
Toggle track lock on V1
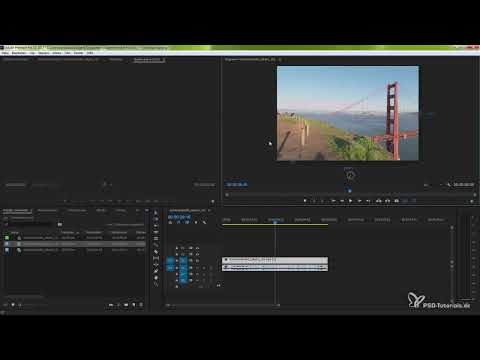click(x=177, y=261)
